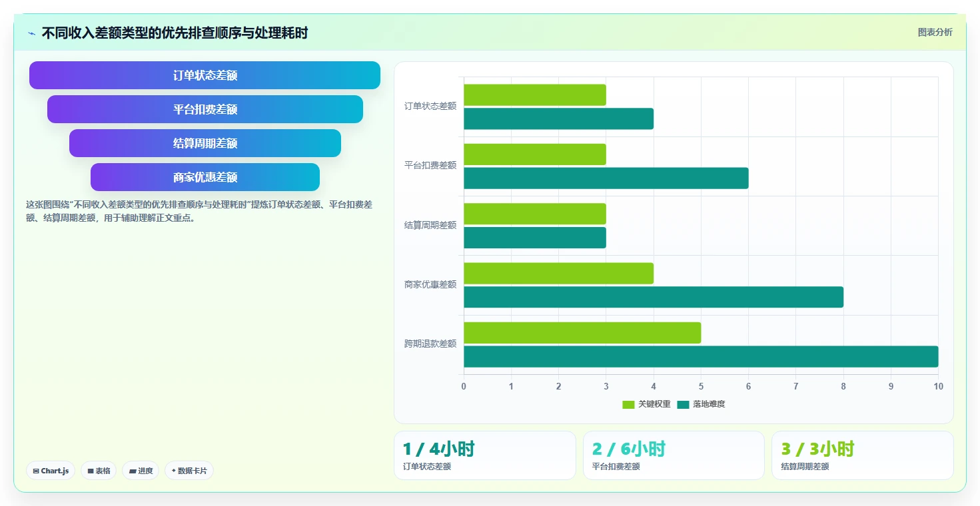Click 结算周期差额 关键权重 bar
Screen dimensions: 980x506
[x=535, y=214]
